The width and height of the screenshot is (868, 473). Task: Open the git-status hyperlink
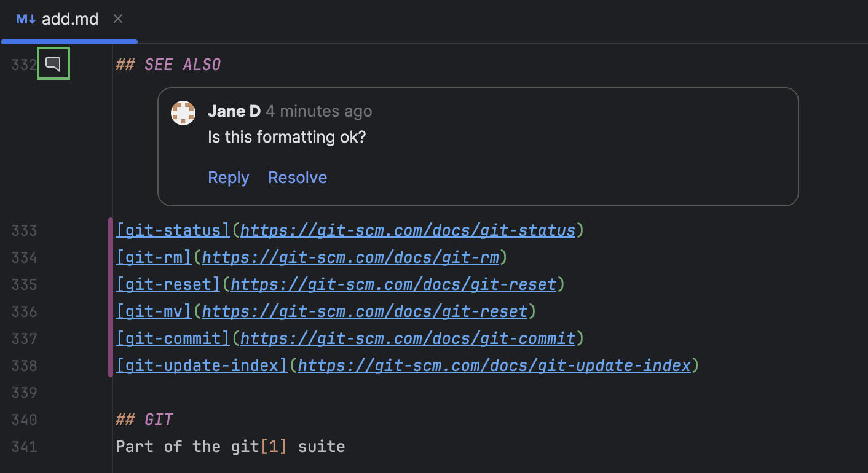pos(172,230)
